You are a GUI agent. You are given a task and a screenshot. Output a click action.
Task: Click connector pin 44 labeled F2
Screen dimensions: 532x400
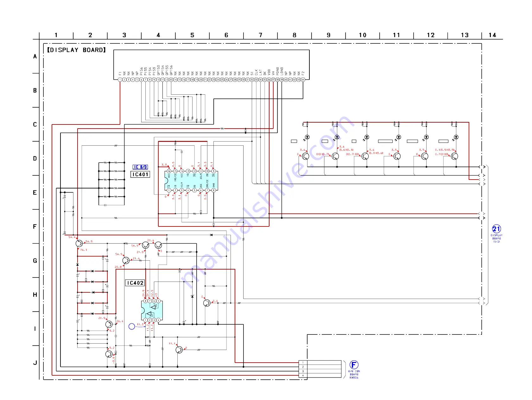(x=303, y=79)
